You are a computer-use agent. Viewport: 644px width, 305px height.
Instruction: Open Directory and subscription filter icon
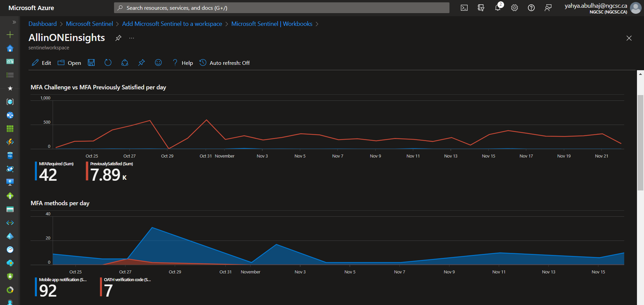481,8
